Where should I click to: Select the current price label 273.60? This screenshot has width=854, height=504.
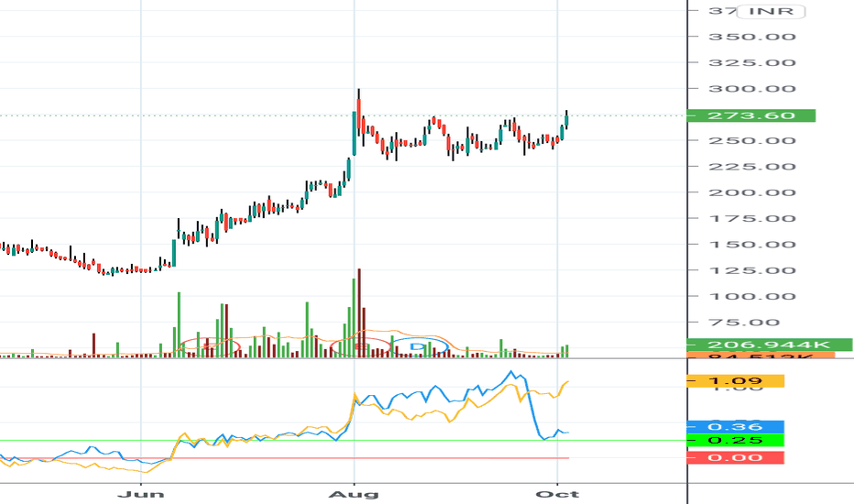coord(751,115)
